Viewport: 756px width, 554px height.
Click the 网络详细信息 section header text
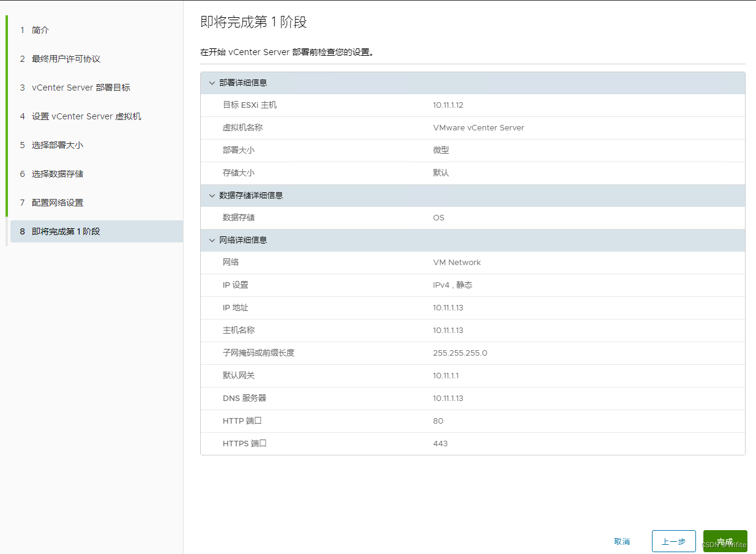coord(243,240)
